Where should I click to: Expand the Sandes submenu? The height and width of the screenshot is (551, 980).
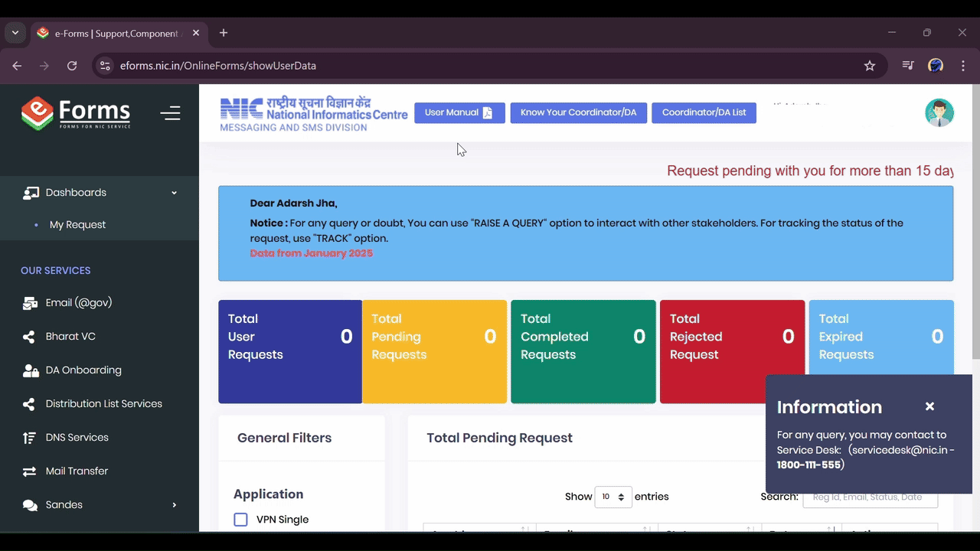[x=174, y=504]
